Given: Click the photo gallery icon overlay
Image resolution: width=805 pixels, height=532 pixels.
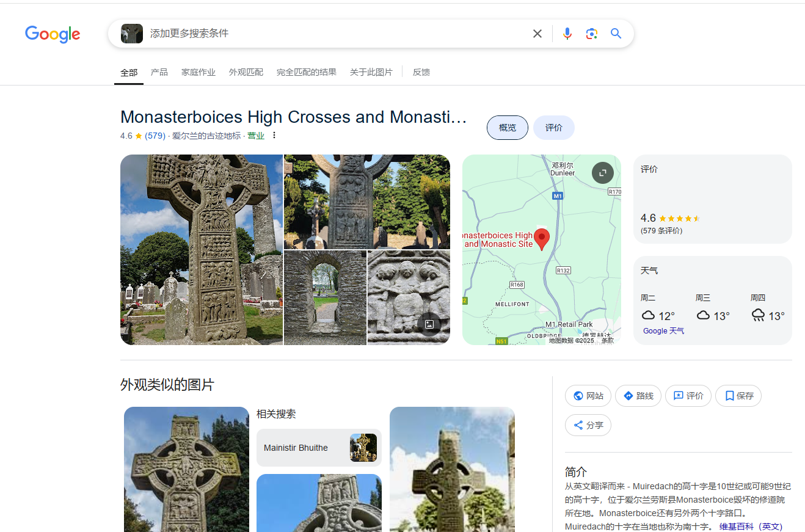Looking at the screenshot, I should tap(429, 324).
